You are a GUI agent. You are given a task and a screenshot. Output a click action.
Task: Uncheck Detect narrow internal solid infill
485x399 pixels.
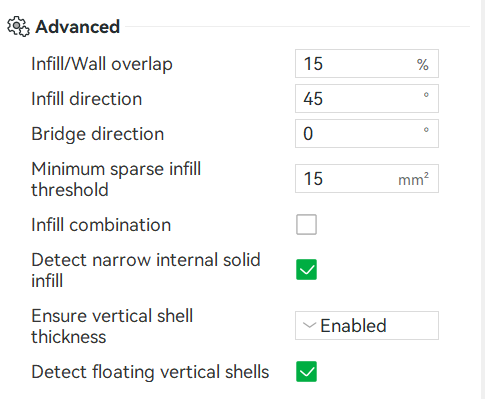click(306, 270)
